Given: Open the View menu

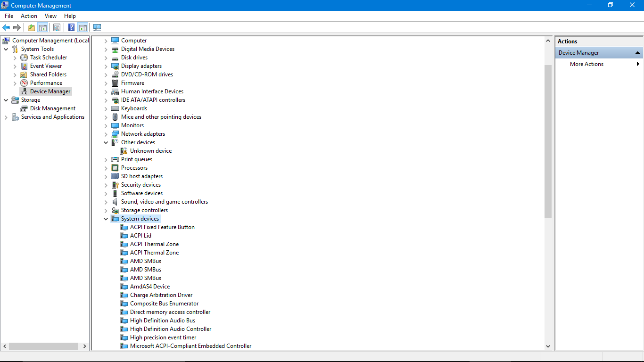Looking at the screenshot, I should pyautogui.click(x=51, y=16).
